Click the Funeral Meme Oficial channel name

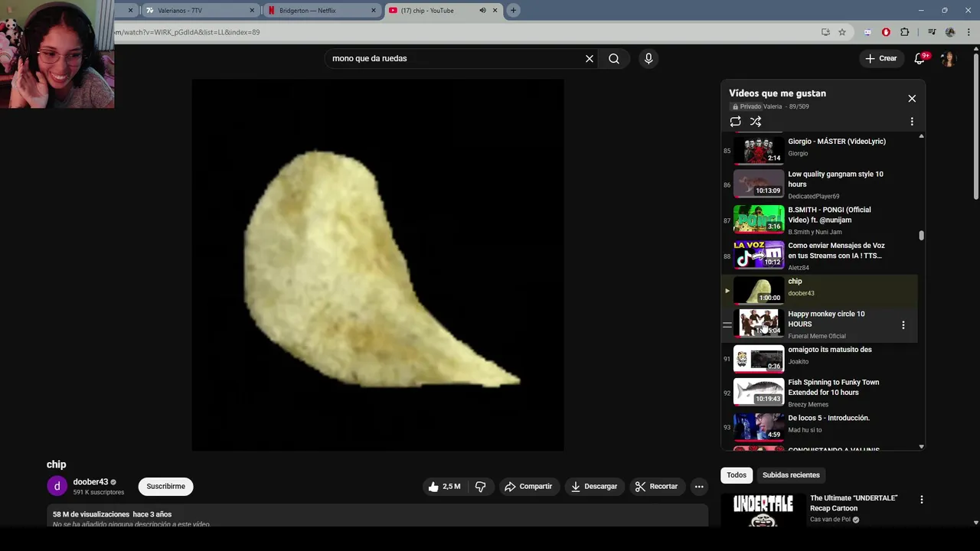817,336
